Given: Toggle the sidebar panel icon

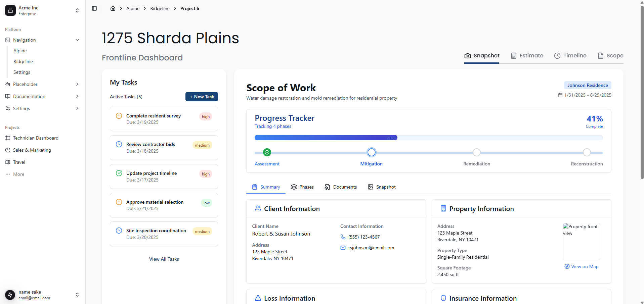Looking at the screenshot, I should pos(94,8).
